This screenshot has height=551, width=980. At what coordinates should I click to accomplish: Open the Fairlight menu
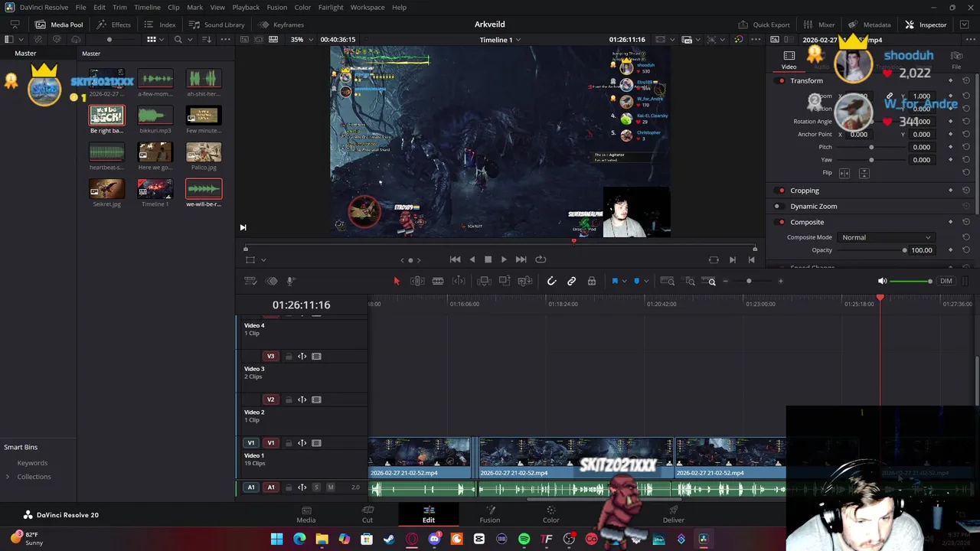[331, 7]
